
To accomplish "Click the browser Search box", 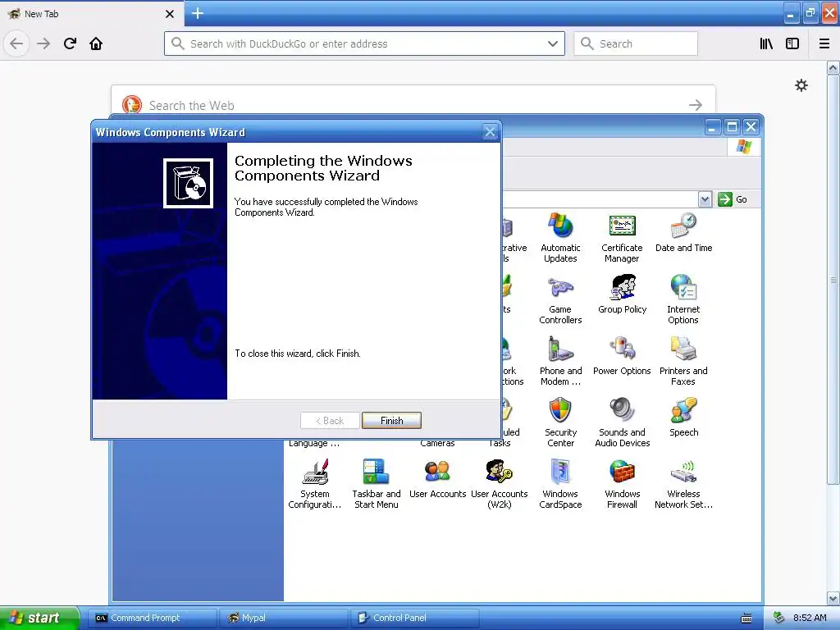I will tap(636, 43).
